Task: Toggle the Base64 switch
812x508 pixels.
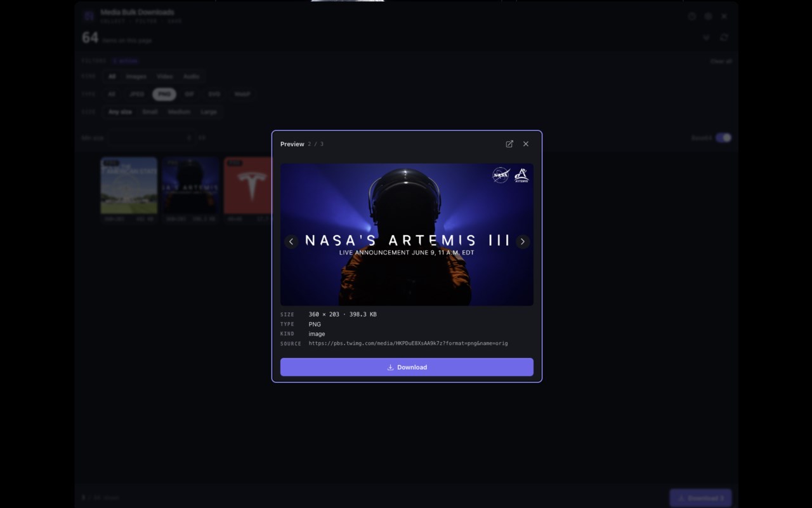Action: tap(723, 138)
